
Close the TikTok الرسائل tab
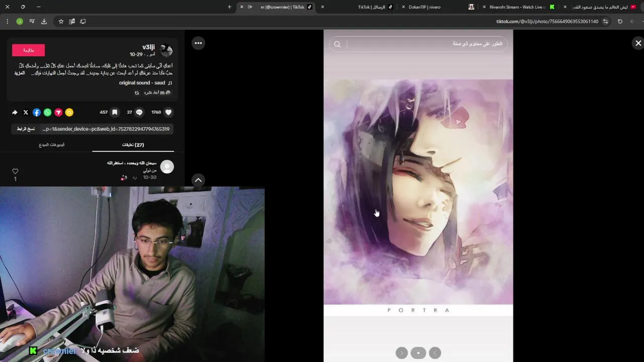(323, 7)
